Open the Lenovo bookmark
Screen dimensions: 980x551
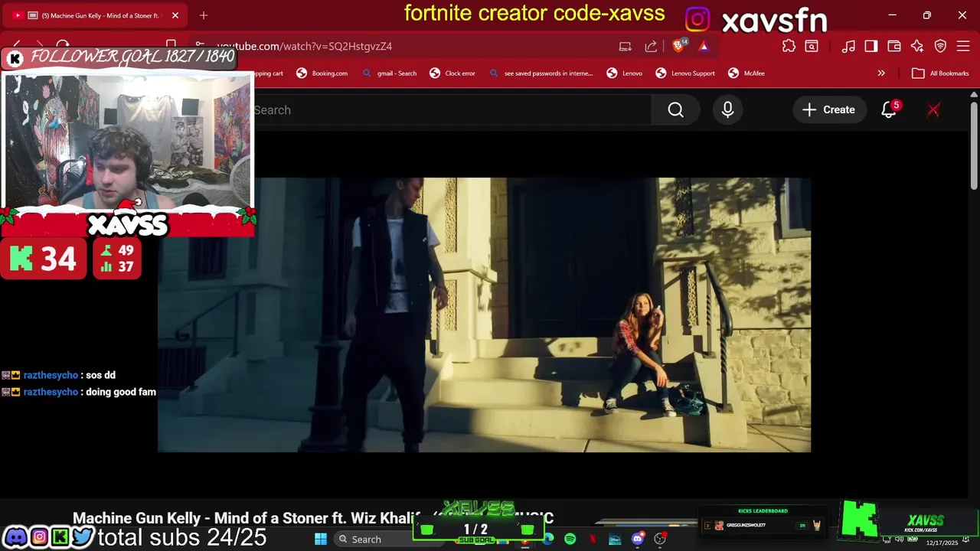pyautogui.click(x=624, y=73)
